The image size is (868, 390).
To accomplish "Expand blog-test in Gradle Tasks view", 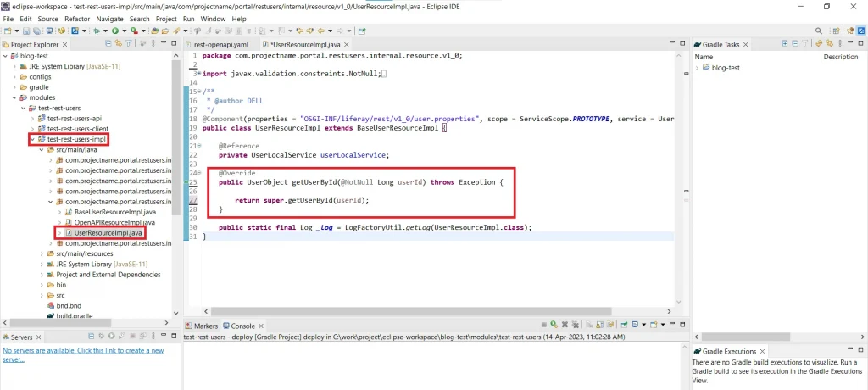I will tap(697, 68).
